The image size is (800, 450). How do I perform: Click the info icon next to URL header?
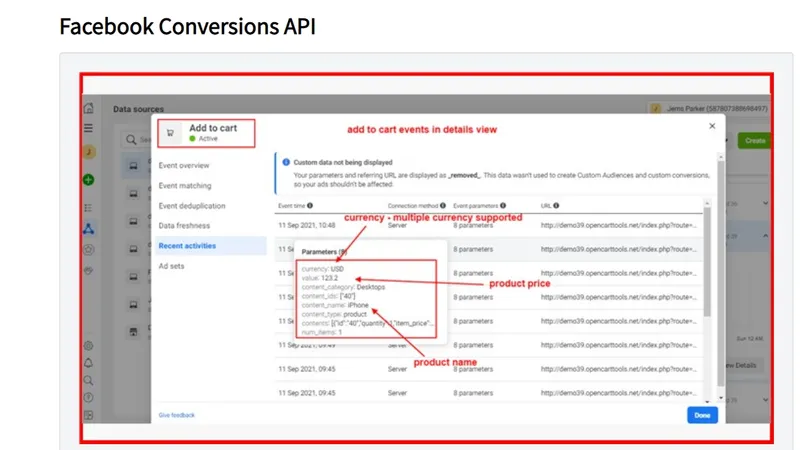[556, 206]
